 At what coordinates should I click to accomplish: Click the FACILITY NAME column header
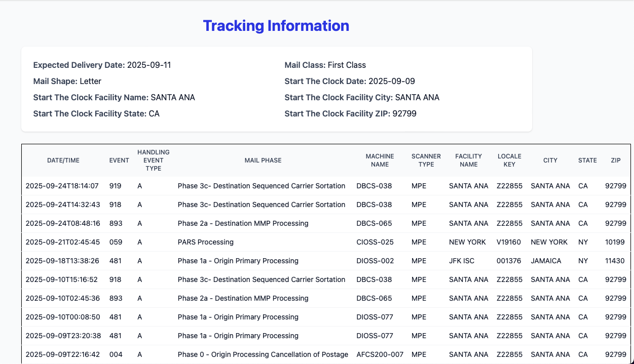(x=468, y=160)
